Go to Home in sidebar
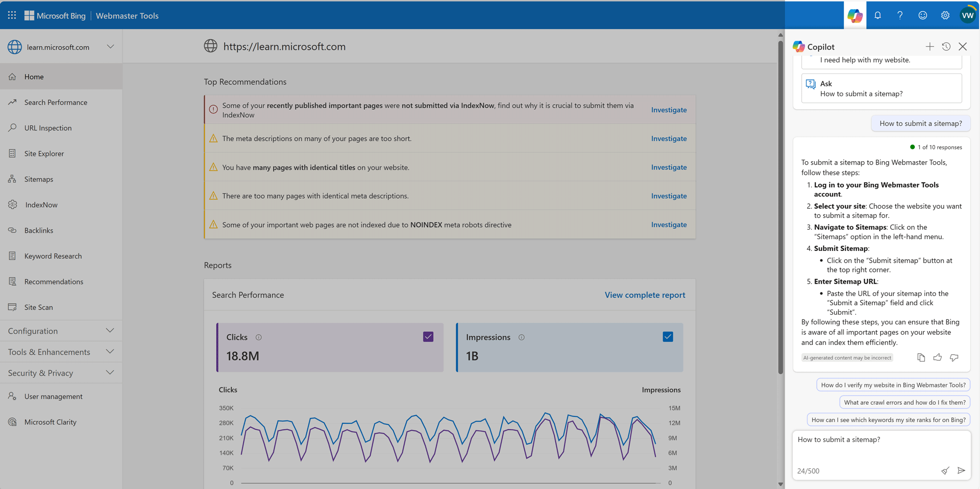This screenshot has width=980, height=489. tap(61, 76)
